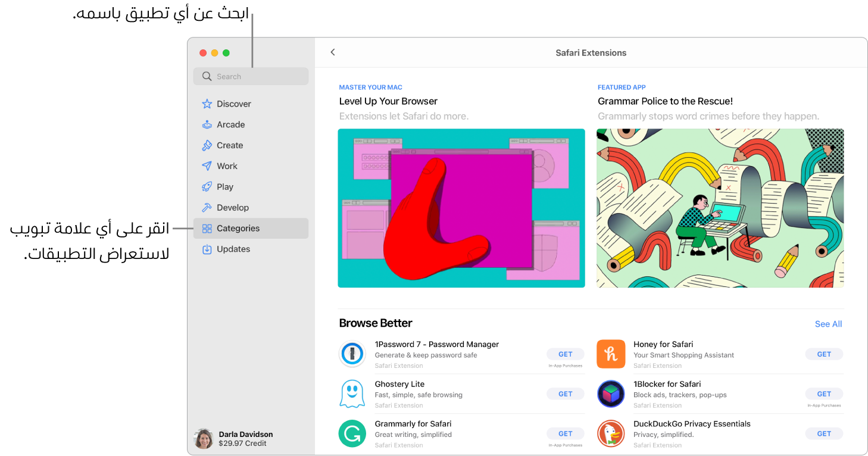Open Updates from the sidebar
This screenshot has width=868, height=456.
click(x=207, y=249)
